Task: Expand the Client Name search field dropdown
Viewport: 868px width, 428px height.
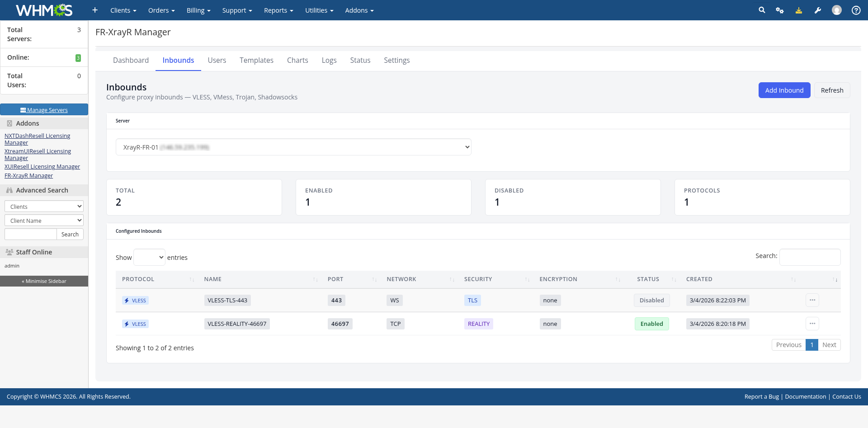Action: point(44,221)
